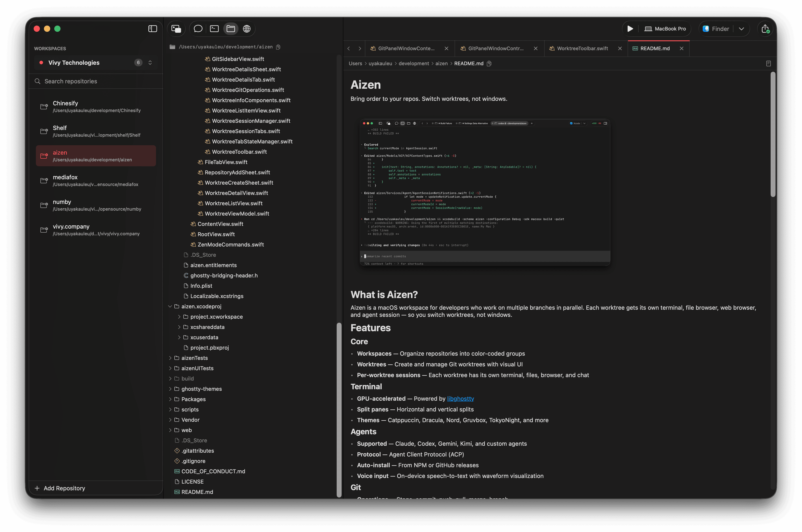Open the document outline icon above README

(x=768, y=63)
